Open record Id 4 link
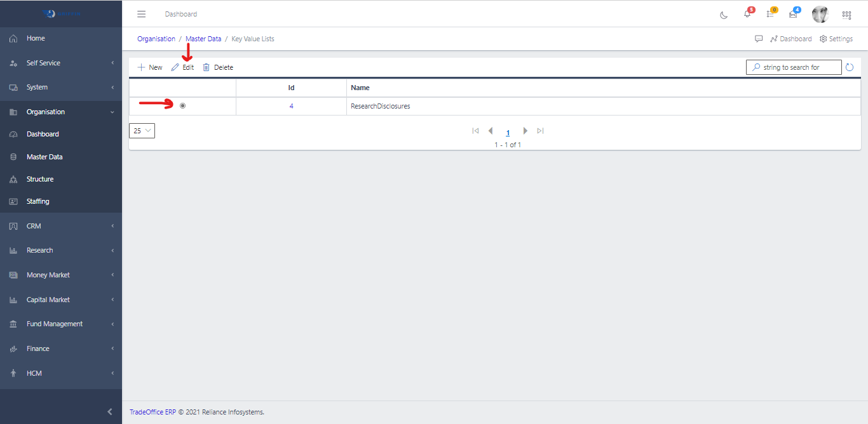 click(x=292, y=106)
